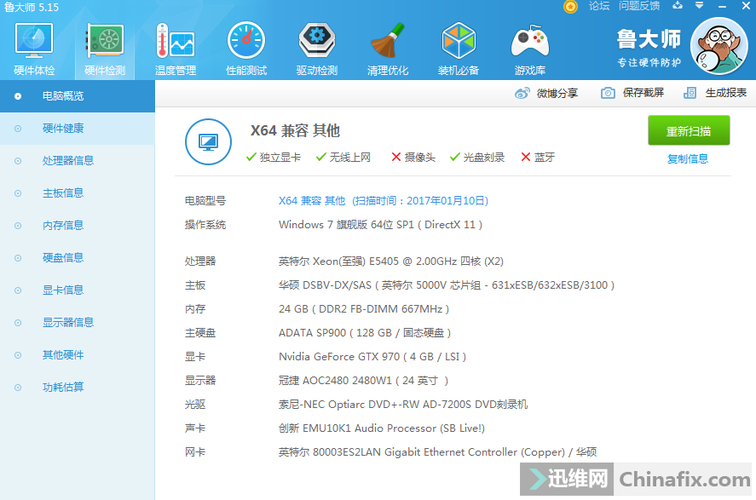756x500 pixels.
Task: Launch 性能测试 performance test
Action: click(246, 49)
